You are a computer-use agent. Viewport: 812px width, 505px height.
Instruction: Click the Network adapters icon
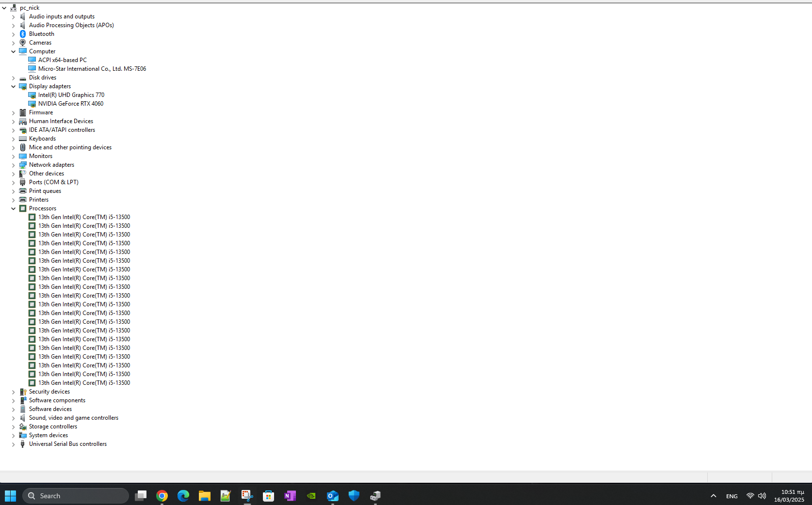(23, 165)
